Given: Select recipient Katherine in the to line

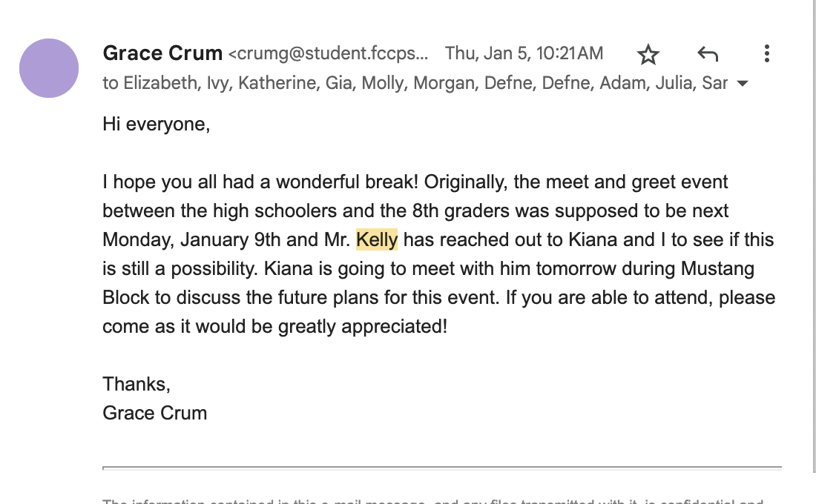Looking at the screenshot, I should point(281,83).
